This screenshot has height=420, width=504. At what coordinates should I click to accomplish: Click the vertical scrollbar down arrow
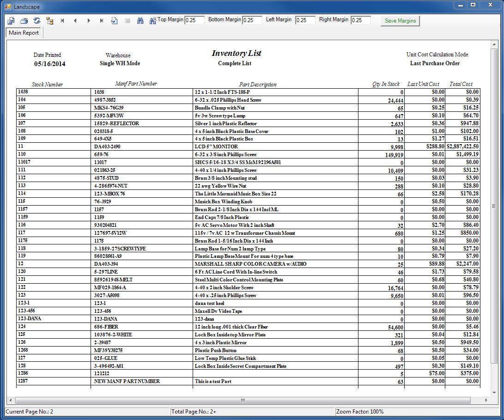pos(494,393)
